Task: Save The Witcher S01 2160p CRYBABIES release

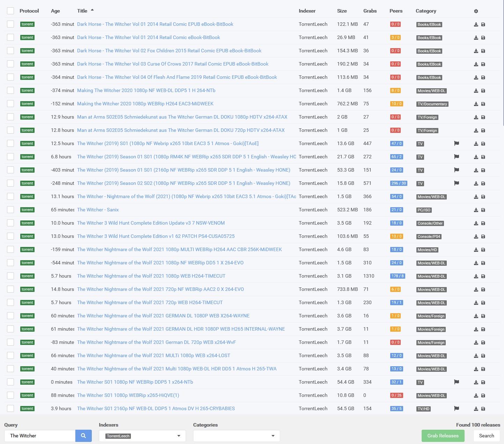Action: pos(483,408)
